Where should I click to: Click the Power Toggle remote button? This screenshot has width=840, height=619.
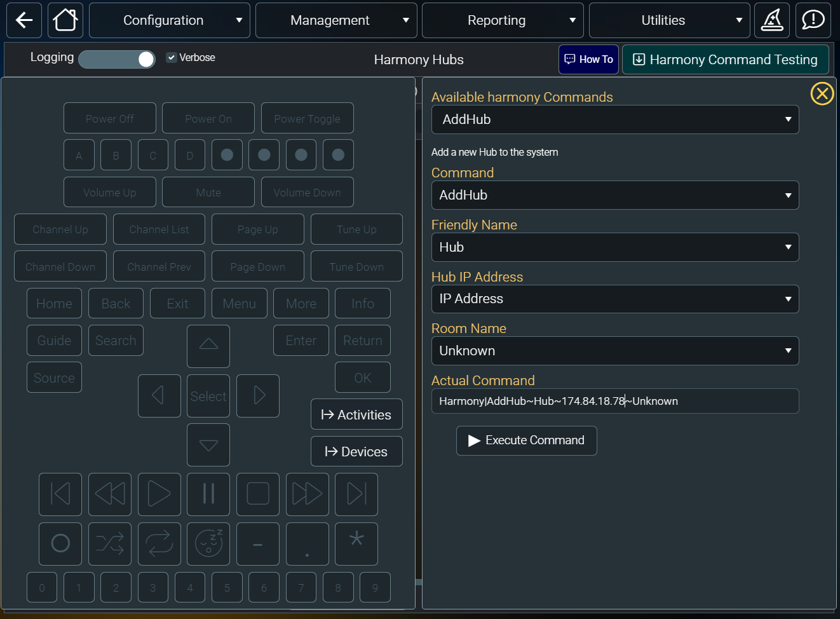pos(308,118)
